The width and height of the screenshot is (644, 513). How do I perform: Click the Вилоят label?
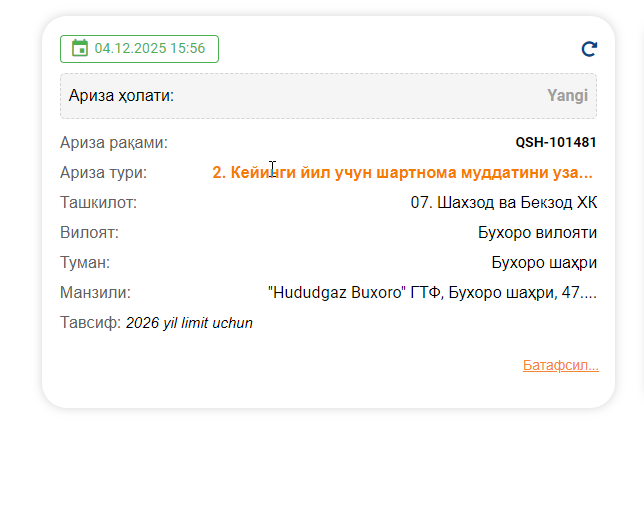(89, 232)
